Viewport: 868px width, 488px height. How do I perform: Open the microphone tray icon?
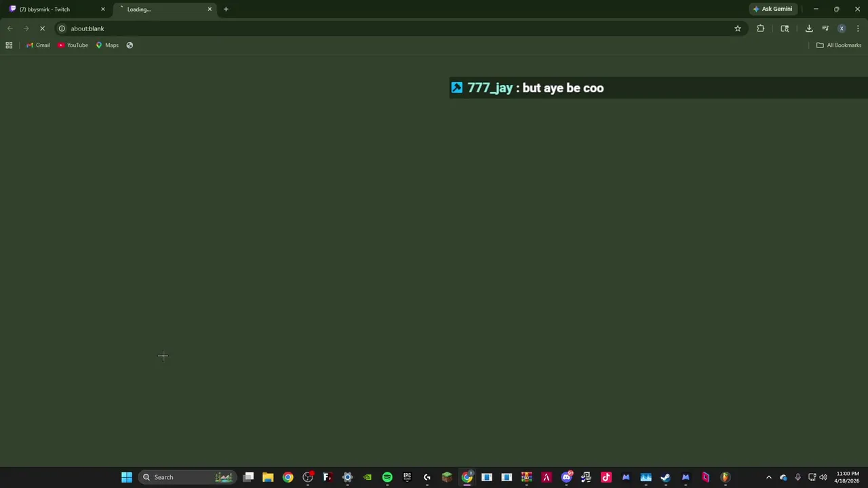point(797,477)
